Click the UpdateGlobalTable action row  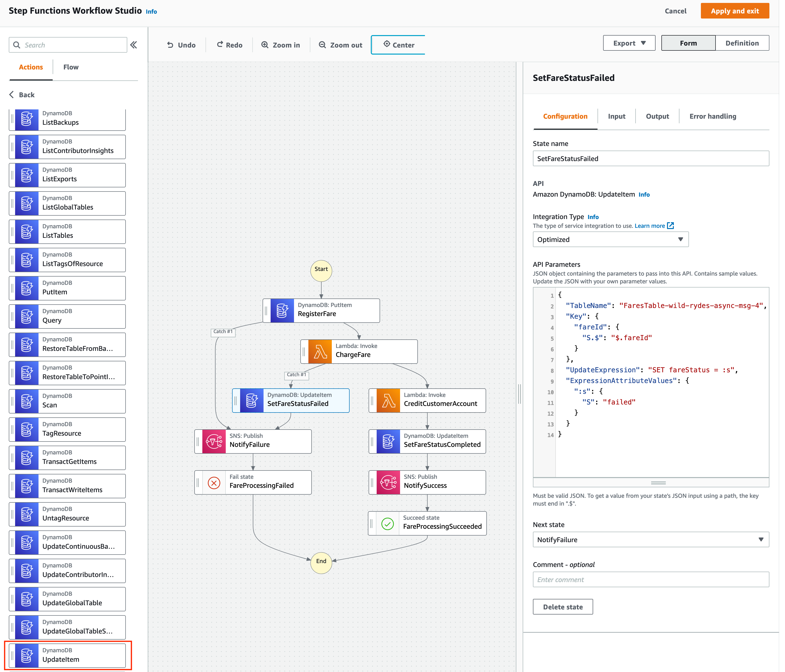[68, 599]
